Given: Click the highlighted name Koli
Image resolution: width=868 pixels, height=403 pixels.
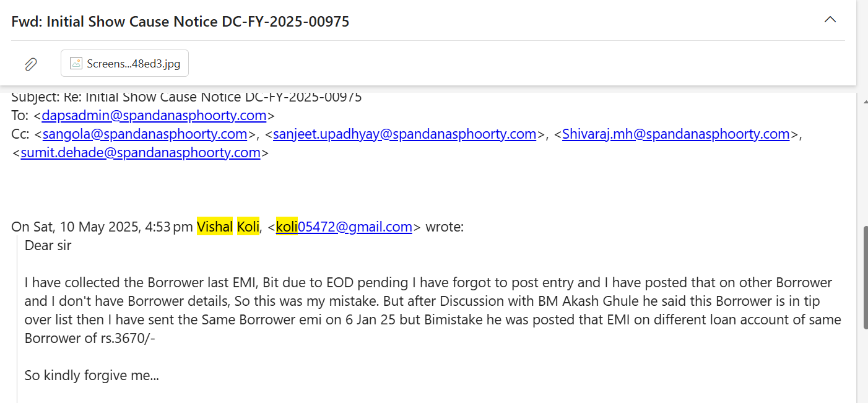Looking at the screenshot, I should [x=248, y=227].
